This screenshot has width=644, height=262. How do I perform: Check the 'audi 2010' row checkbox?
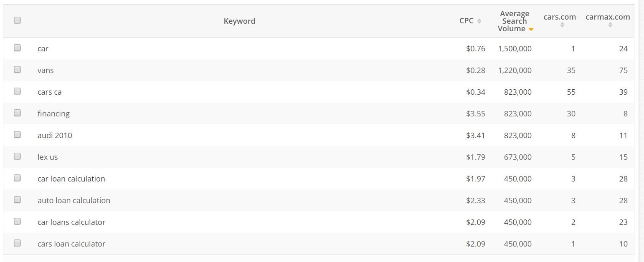(17, 134)
